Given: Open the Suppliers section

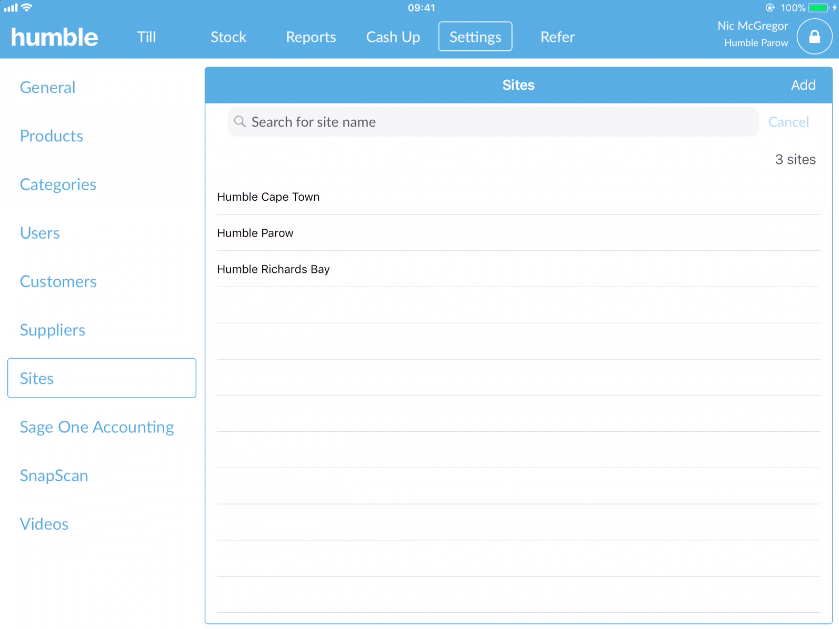Looking at the screenshot, I should tap(52, 330).
